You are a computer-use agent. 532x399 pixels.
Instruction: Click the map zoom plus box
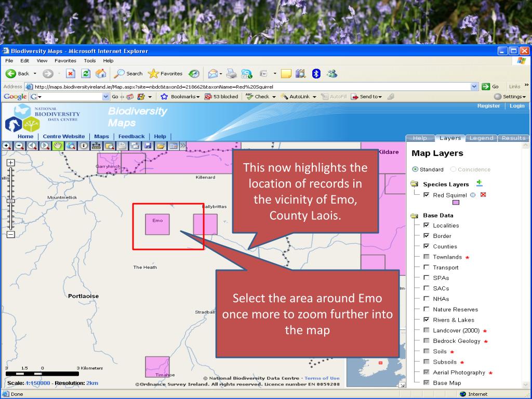tap(11, 163)
